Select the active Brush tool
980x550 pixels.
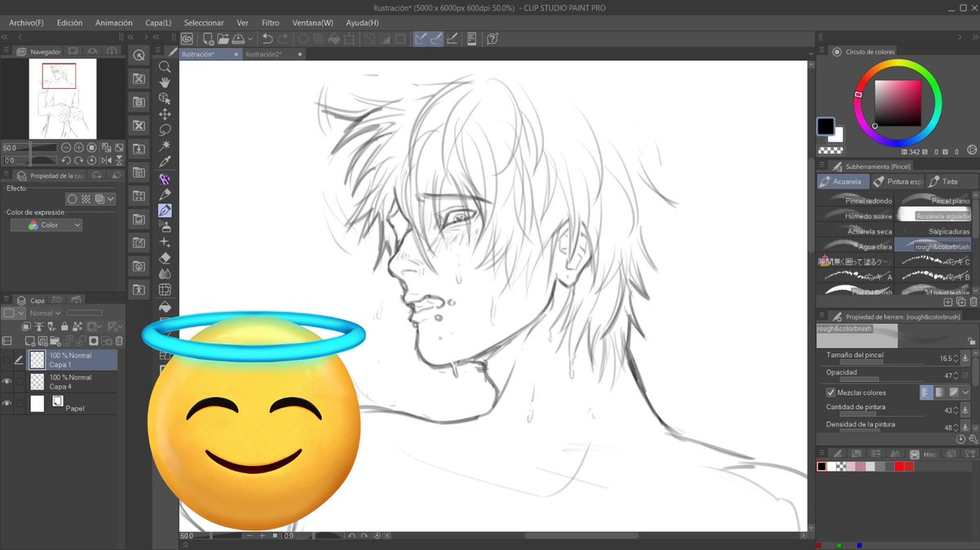click(x=165, y=211)
